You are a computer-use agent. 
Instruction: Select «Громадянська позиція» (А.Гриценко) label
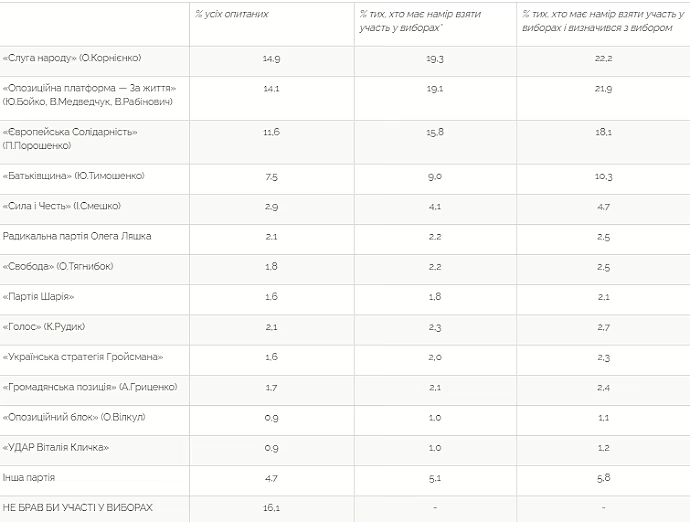(89, 386)
